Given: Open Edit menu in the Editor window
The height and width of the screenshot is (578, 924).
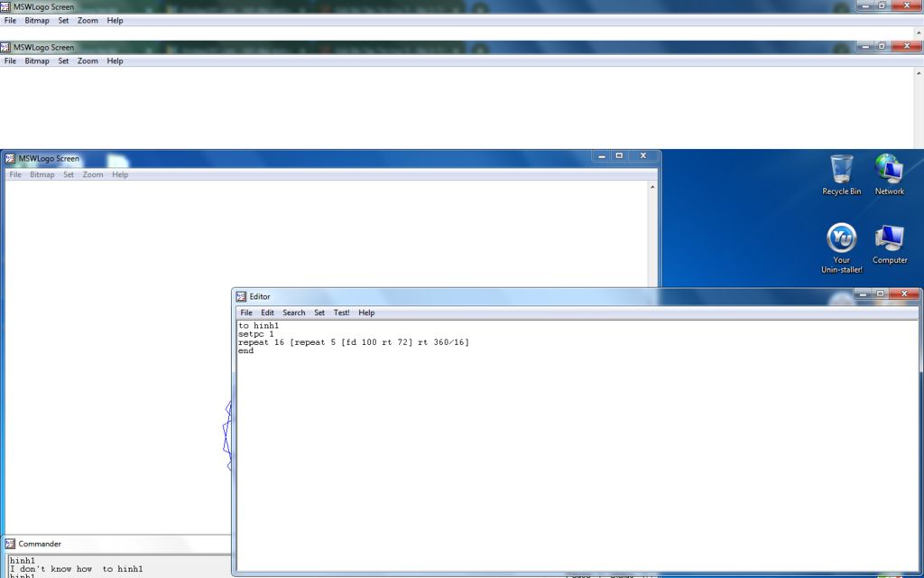Looking at the screenshot, I should (x=267, y=312).
